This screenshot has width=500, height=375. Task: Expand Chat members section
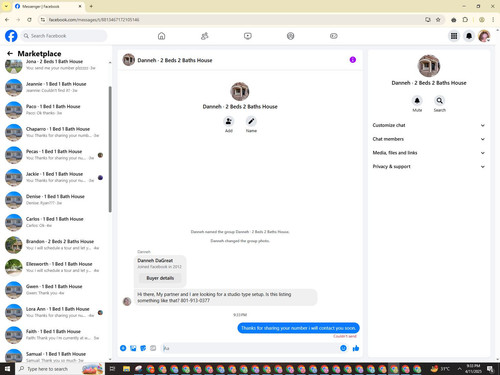click(x=429, y=139)
